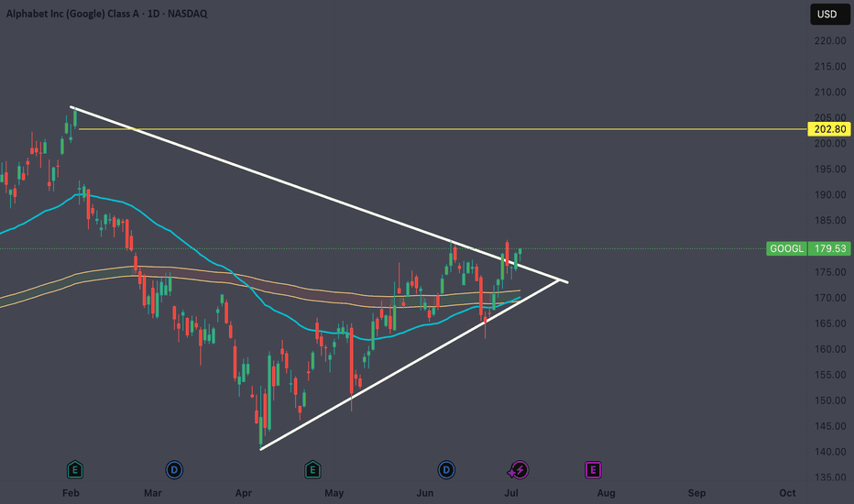This screenshot has width=854, height=504.
Task: Click the June dividend D marker
Action: click(x=446, y=470)
